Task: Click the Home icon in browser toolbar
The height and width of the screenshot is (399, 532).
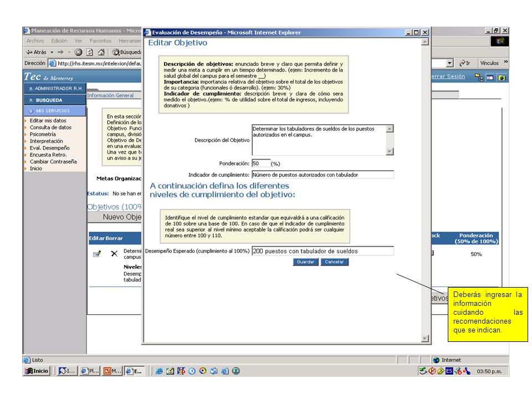Action: tap(101, 52)
